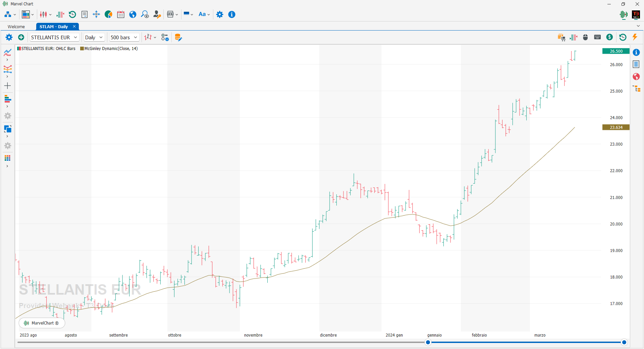This screenshot has height=349, width=644.
Task: Open the indicator options gear-list icon
Action: pyautogui.click(x=165, y=37)
